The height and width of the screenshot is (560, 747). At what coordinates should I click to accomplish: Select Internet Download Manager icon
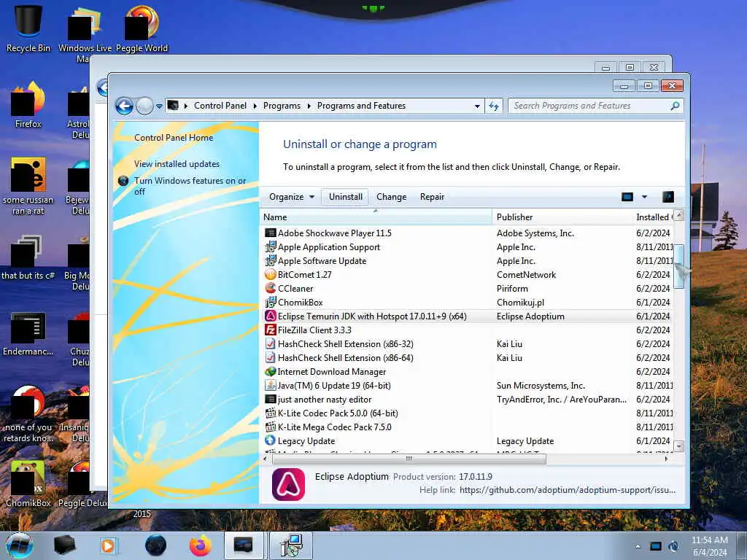(x=271, y=371)
